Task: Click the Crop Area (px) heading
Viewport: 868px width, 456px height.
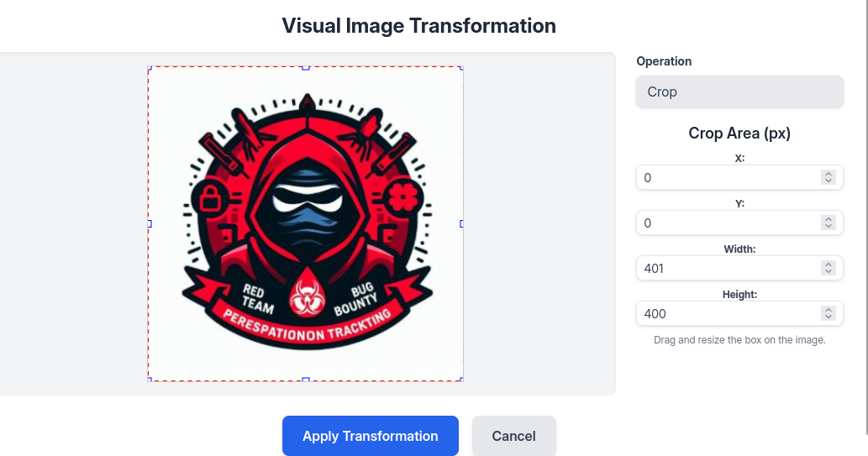Action: coord(739,134)
